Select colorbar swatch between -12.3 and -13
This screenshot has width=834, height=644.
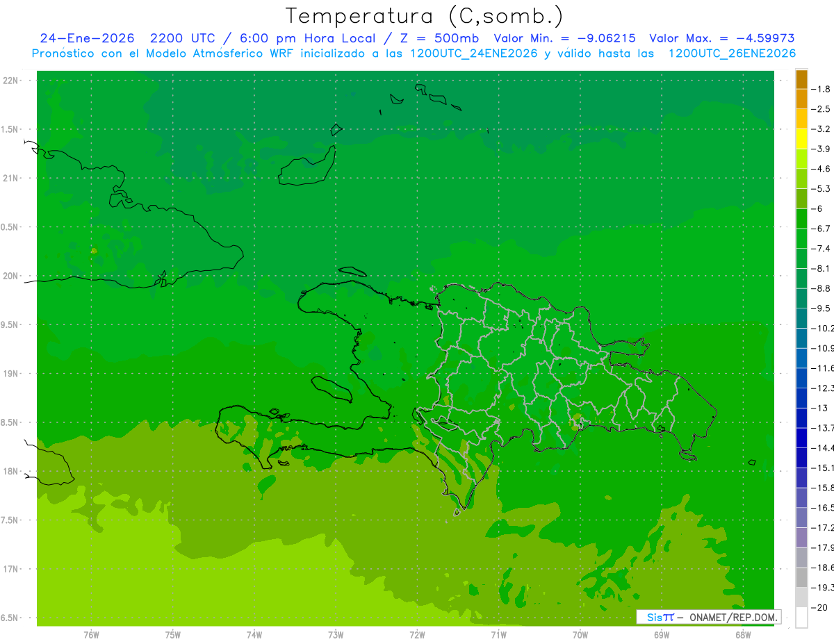click(x=801, y=398)
